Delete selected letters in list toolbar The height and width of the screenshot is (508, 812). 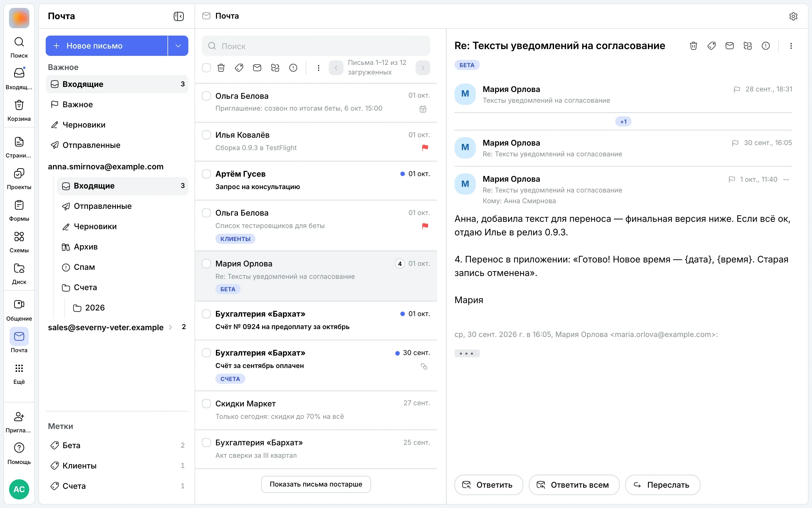(x=221, y=68)
